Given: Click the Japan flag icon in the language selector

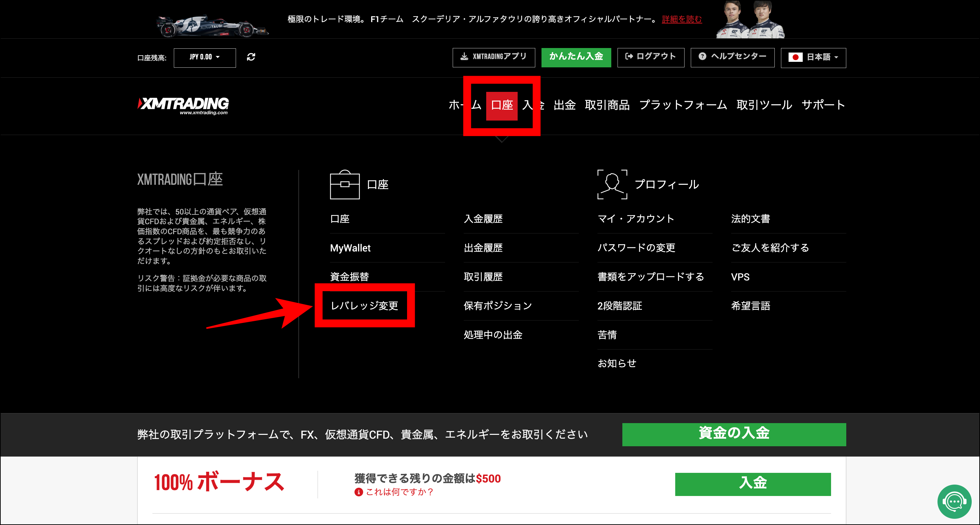Looking at the screenshot, I should pos(796,58).
